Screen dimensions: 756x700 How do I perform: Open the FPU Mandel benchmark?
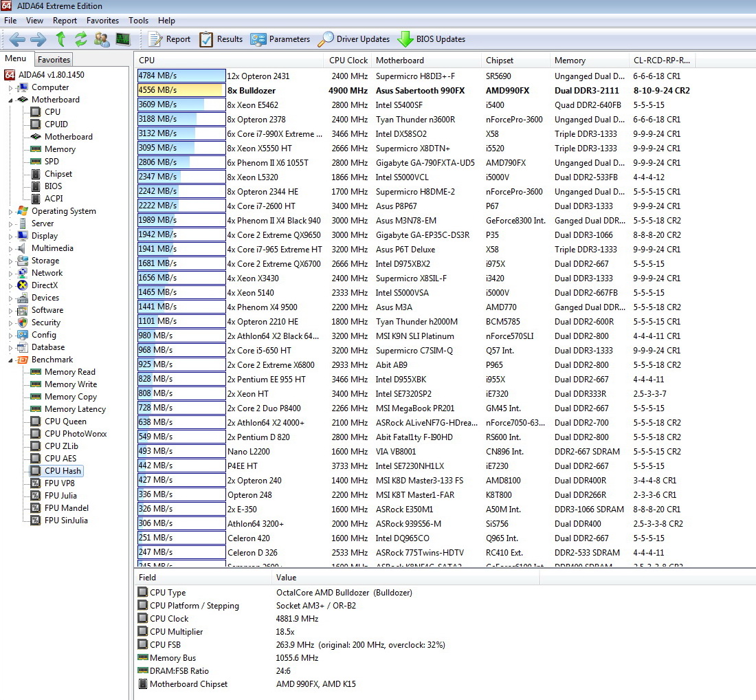click(67, 507)
